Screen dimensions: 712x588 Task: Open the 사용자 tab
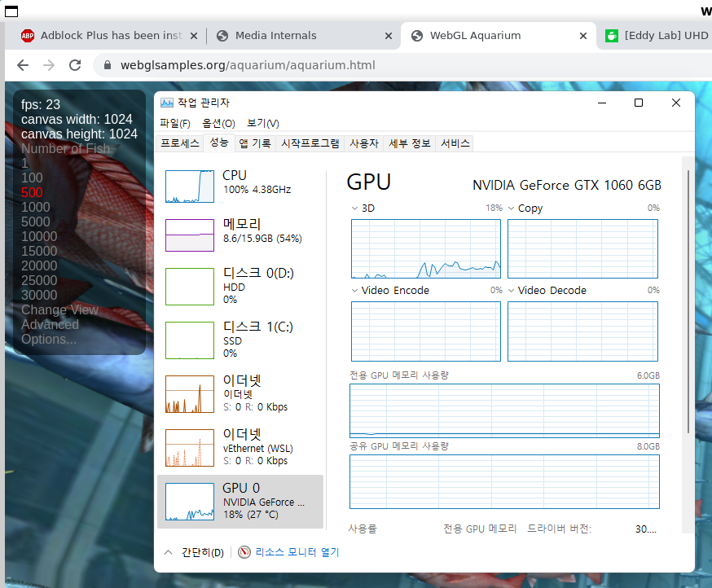click(363, 143)
